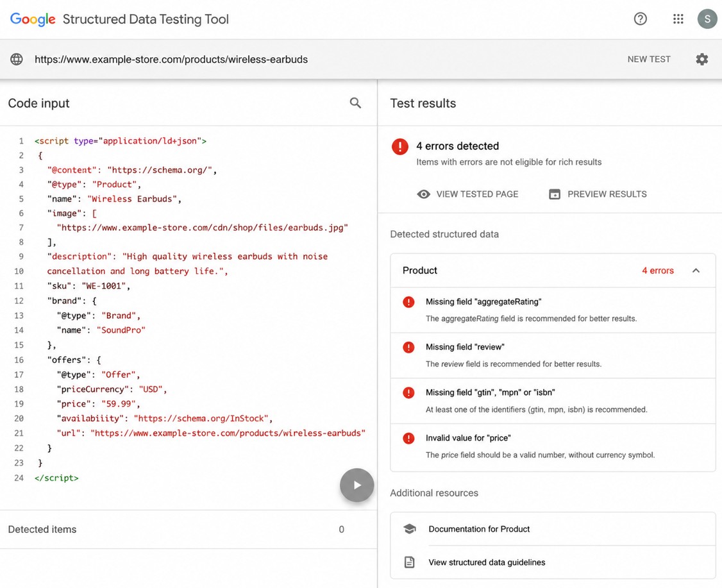Click line 13 "@type": "Brand"
Viewport: 722px width, 588px height.
click(x=99, y=315)
